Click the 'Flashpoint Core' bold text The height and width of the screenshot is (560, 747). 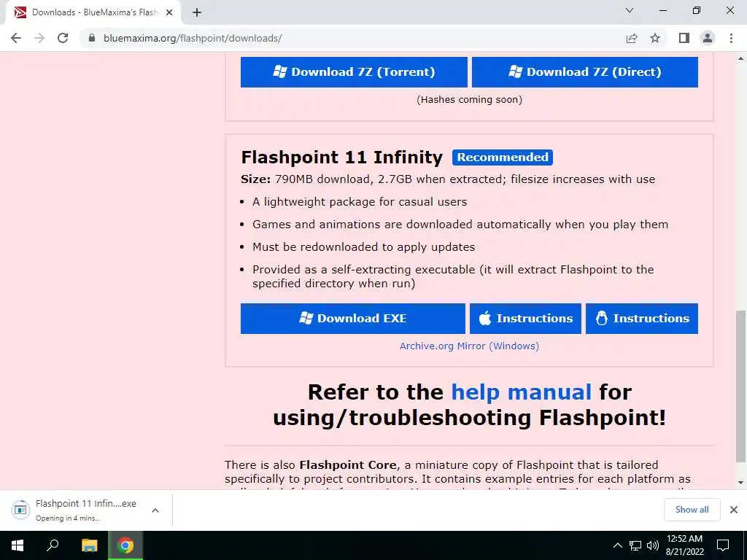(x=348, y=464)
